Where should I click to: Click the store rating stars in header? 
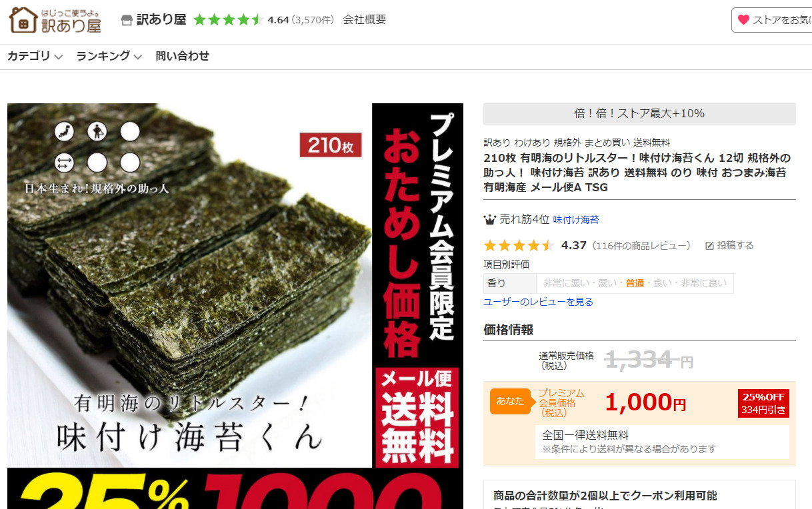click(228, 20)
